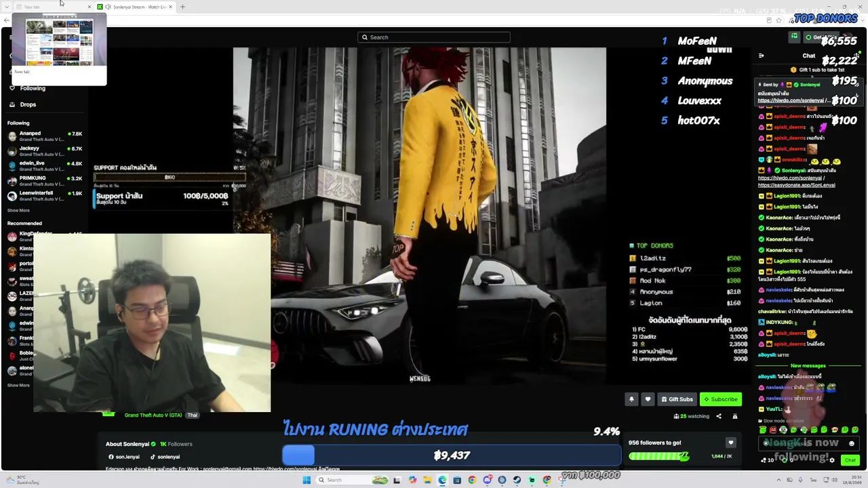Click the taskbar clock showing 20:34
Image resolution: width=868 pixels, height=488 pixels.
[x=852, y=480]
